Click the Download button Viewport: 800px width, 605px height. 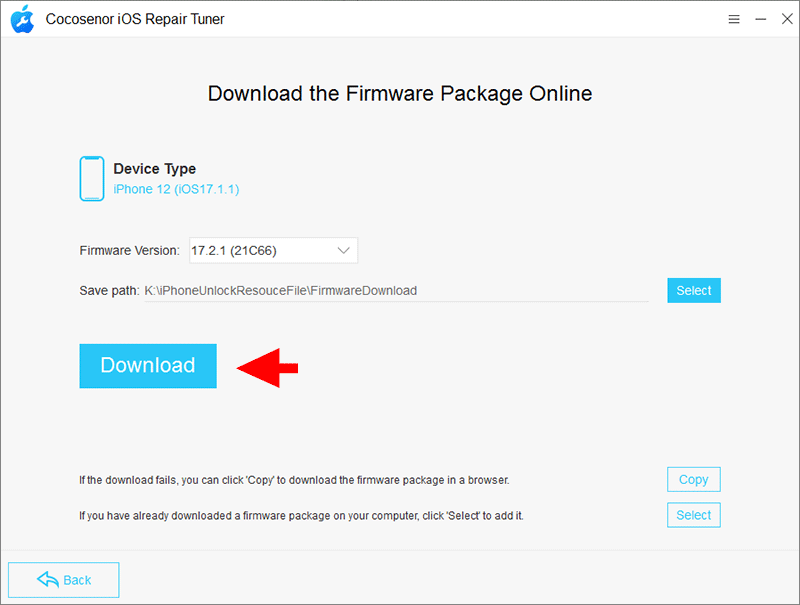tap(148, 366)
